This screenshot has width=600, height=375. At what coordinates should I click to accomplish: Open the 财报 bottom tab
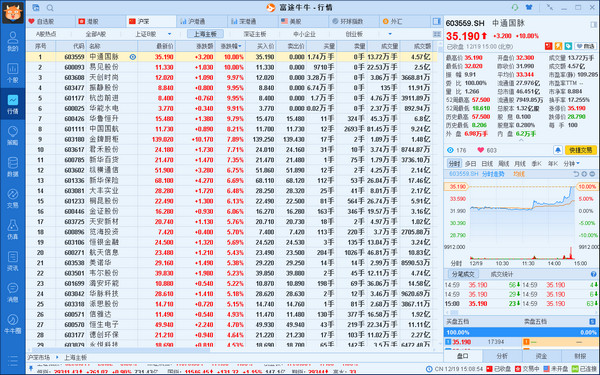[580, 356]
